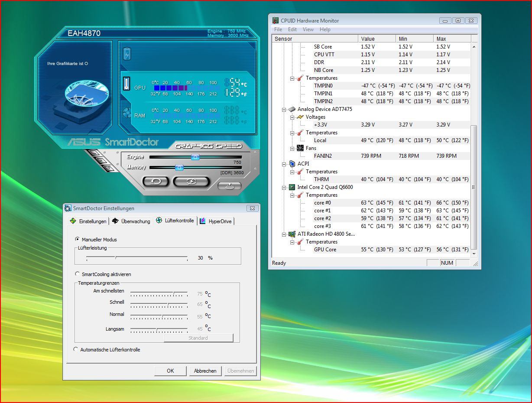
Task: Click the thermometer icon of Temperatures above THRM
Action: [x=300, y=172]
